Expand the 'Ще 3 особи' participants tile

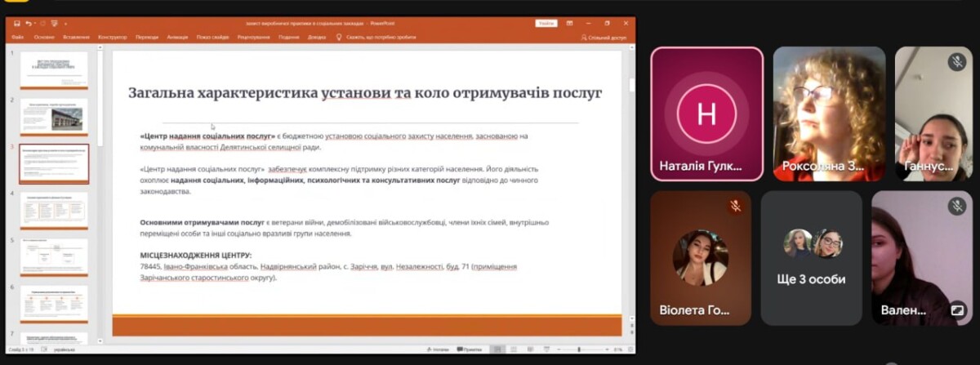[811, 258]
